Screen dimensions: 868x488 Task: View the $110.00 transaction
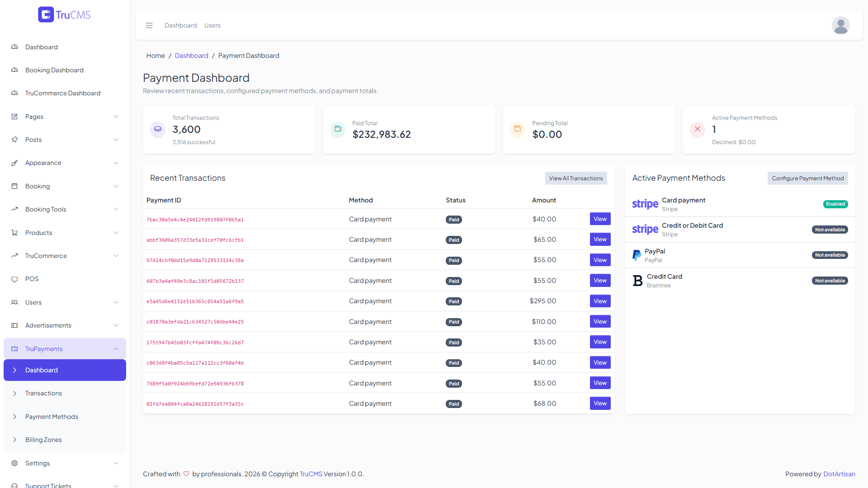(600, 322)
